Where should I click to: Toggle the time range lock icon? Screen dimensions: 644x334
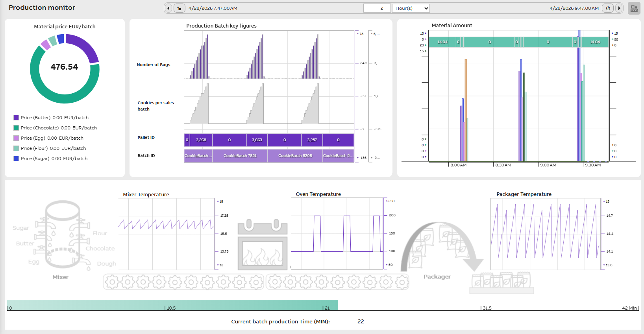coord(179,8)
